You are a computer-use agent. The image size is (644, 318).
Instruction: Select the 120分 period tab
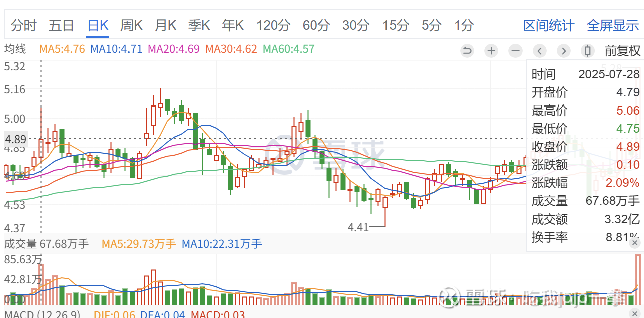[x=274, y=25]
